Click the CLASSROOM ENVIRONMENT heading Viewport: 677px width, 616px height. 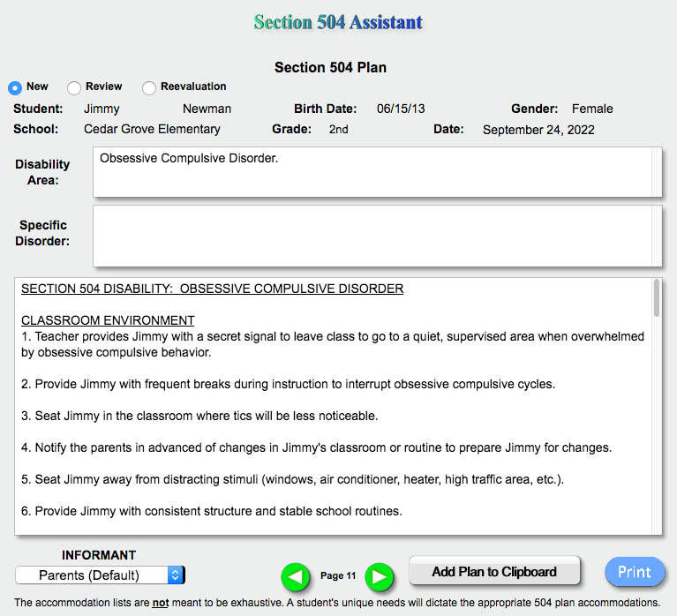coord(108,320)
